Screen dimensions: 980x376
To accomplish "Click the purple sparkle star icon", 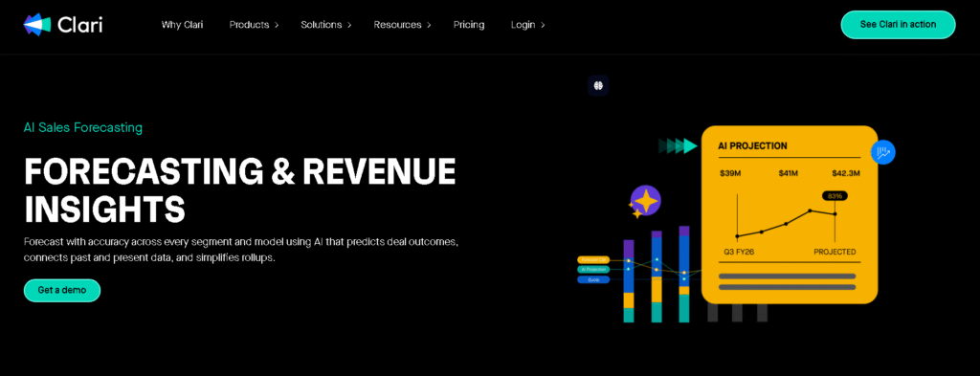I will point(646,201).
